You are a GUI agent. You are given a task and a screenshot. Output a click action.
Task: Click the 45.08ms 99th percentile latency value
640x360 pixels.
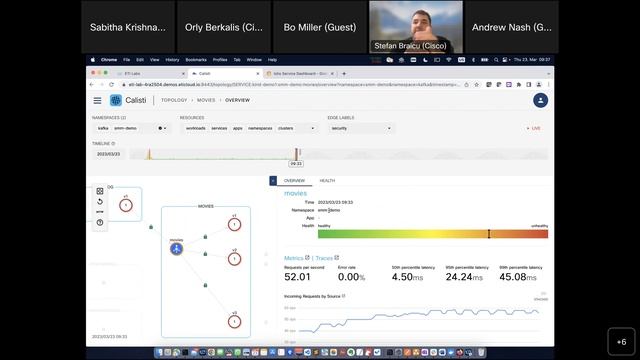(518, 277)
